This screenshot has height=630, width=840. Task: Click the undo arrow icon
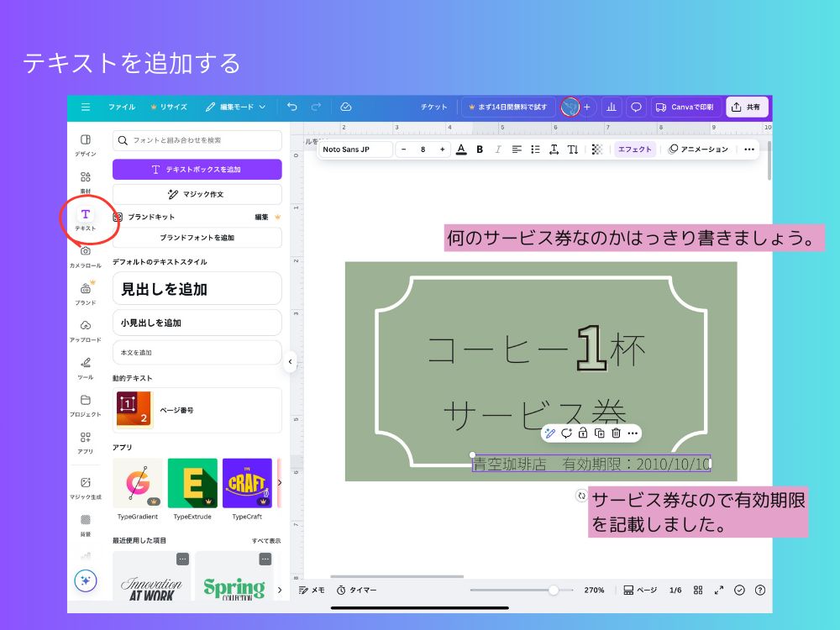tap(291, 107)
